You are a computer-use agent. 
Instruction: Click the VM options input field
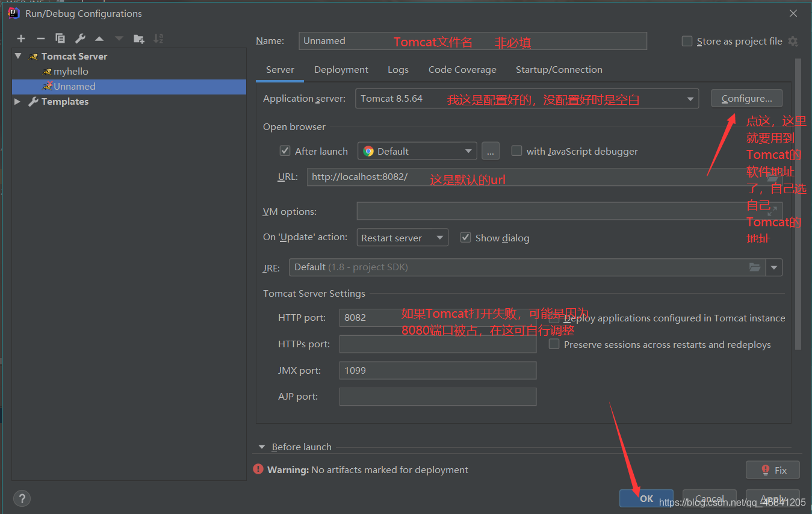[x=569, y=211]
